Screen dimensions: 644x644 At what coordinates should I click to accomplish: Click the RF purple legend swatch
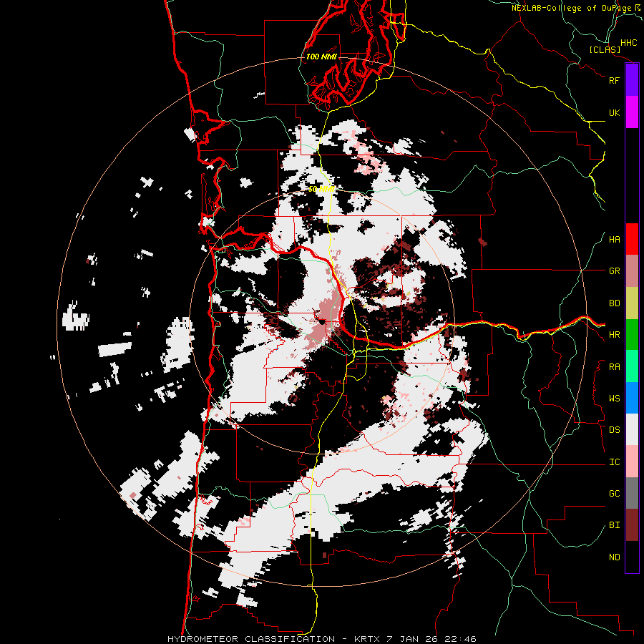coord(632,80)
